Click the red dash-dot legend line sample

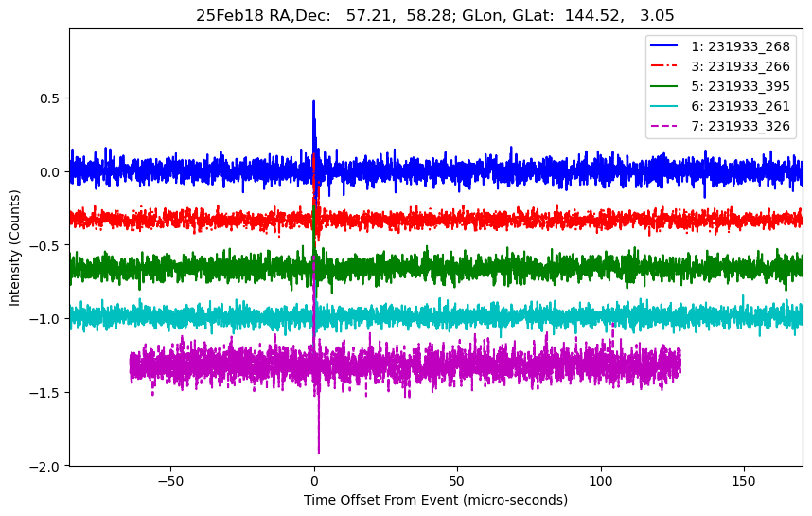(664, 65)
